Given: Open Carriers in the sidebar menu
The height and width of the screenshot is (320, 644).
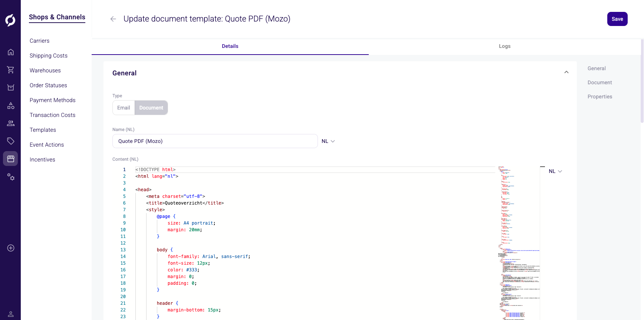Looking at the screenshot, I should tap(39, 41).
